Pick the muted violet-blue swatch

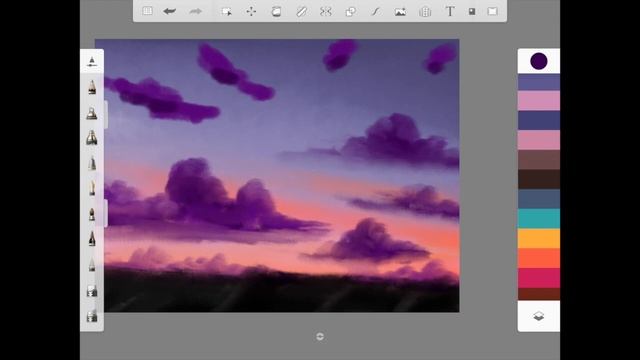(539, 82)
